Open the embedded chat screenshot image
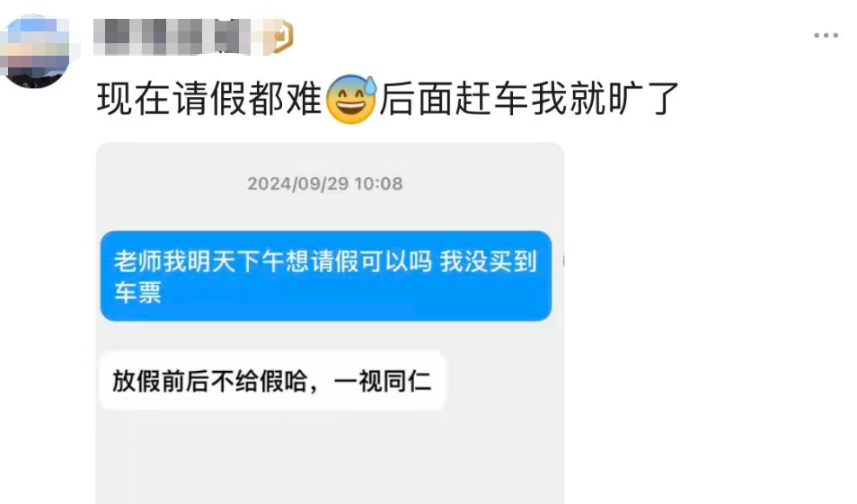 [330, 323]
